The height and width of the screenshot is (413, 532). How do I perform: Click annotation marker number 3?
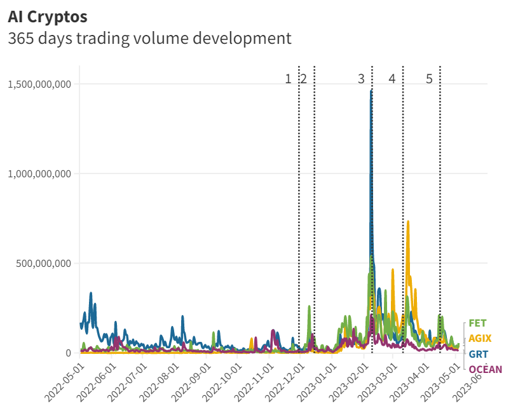pyautogui.click(x=361, y=79)
